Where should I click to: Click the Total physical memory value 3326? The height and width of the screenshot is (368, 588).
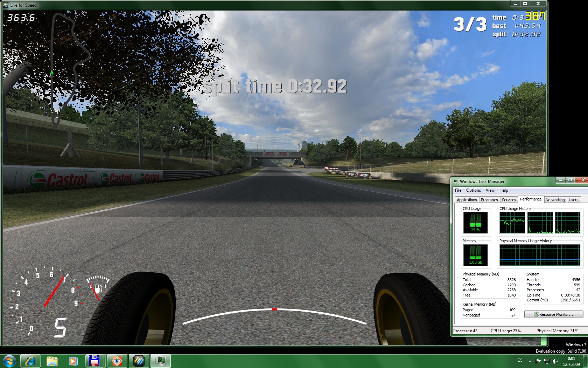511,280
